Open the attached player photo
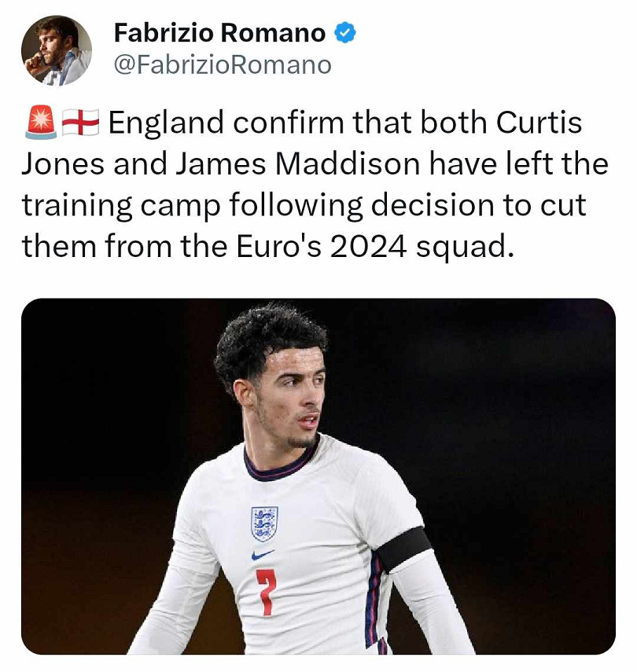 (x=318, y=476)
